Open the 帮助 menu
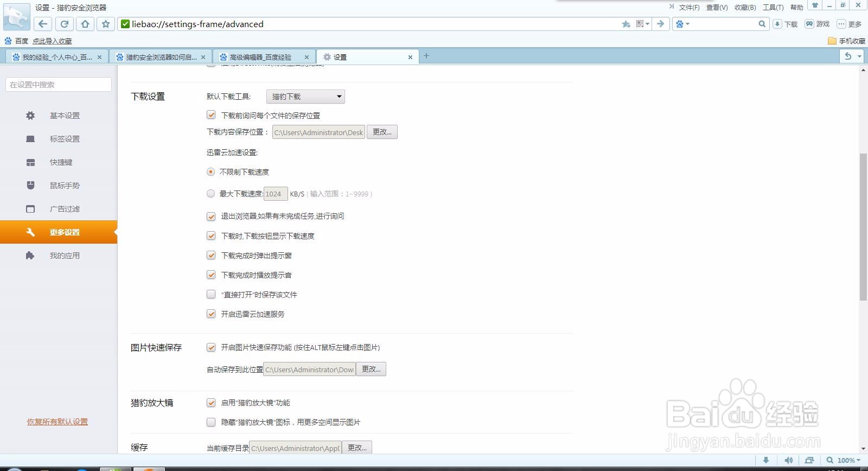The height and width of the screenshot is (471, 868). coord(796,7)
